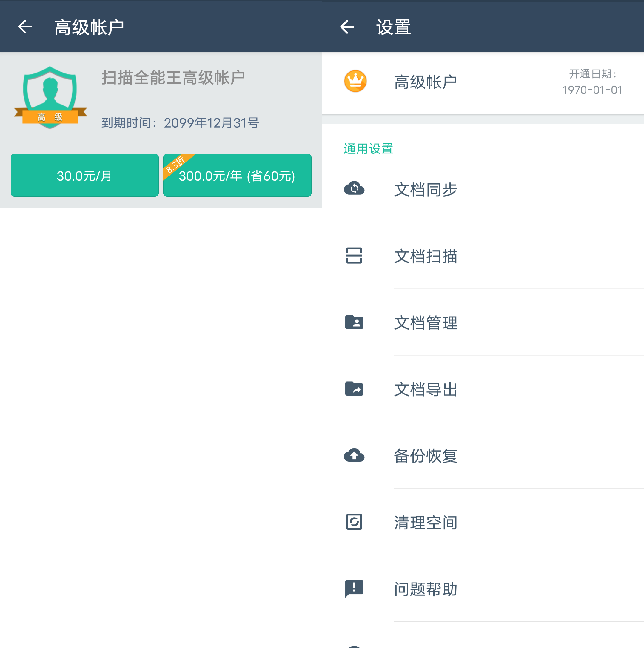Go back from the 高级帐户 screen
This screenshot has height=648, width=644.
[25, 27]
